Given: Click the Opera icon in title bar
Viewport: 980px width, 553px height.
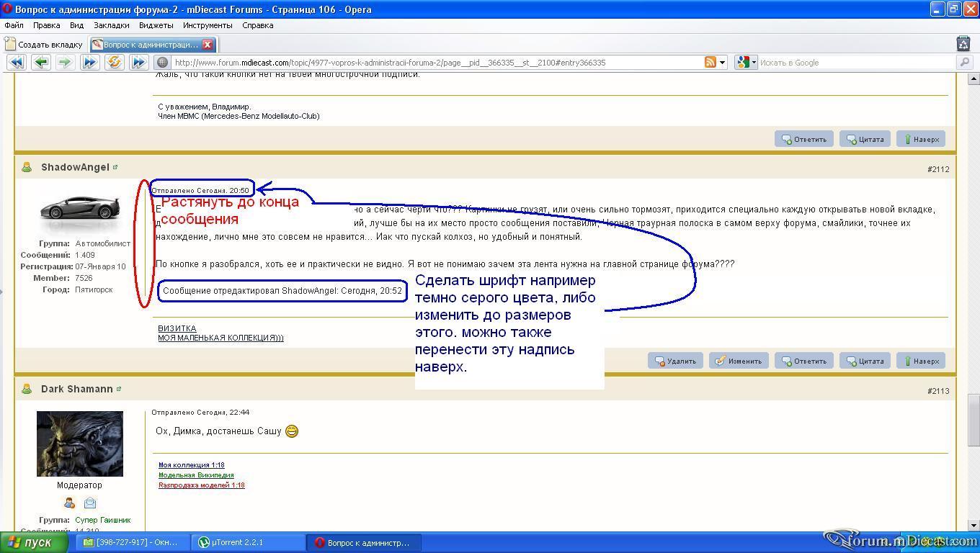Looking at the screenshot, I should (7, 9).
